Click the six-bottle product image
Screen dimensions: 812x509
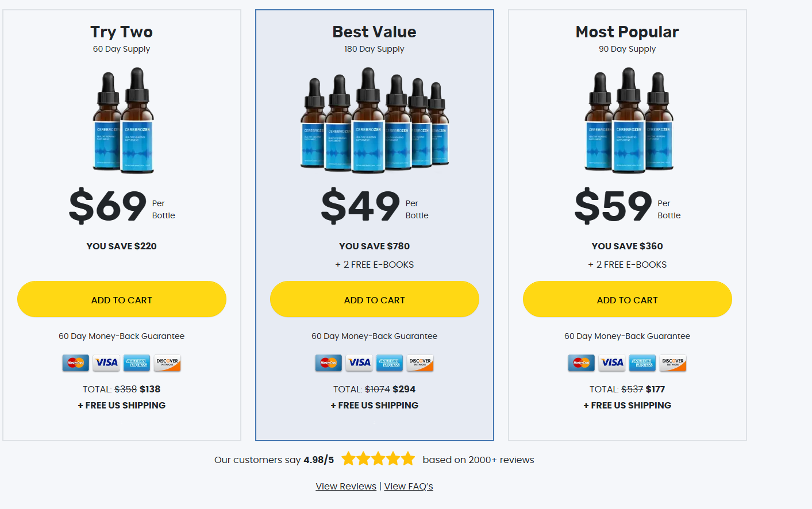(x=375, y=120)
